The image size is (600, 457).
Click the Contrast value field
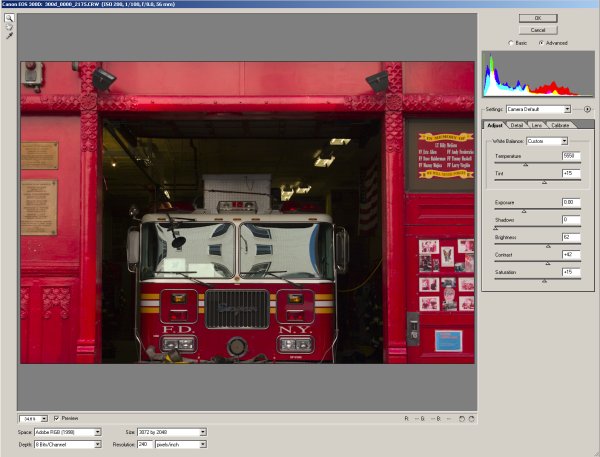pyautogui.click(x=571, y=255)
